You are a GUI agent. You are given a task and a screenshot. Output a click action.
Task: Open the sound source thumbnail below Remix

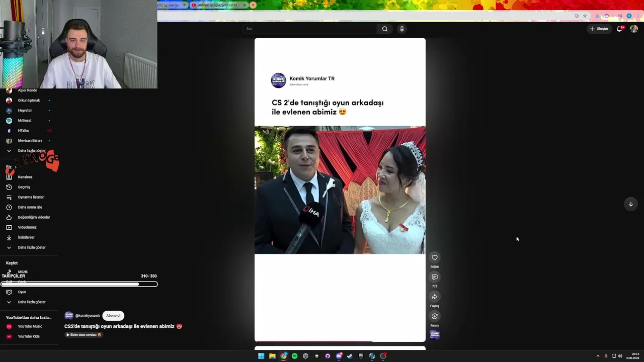tap(435, 335)
